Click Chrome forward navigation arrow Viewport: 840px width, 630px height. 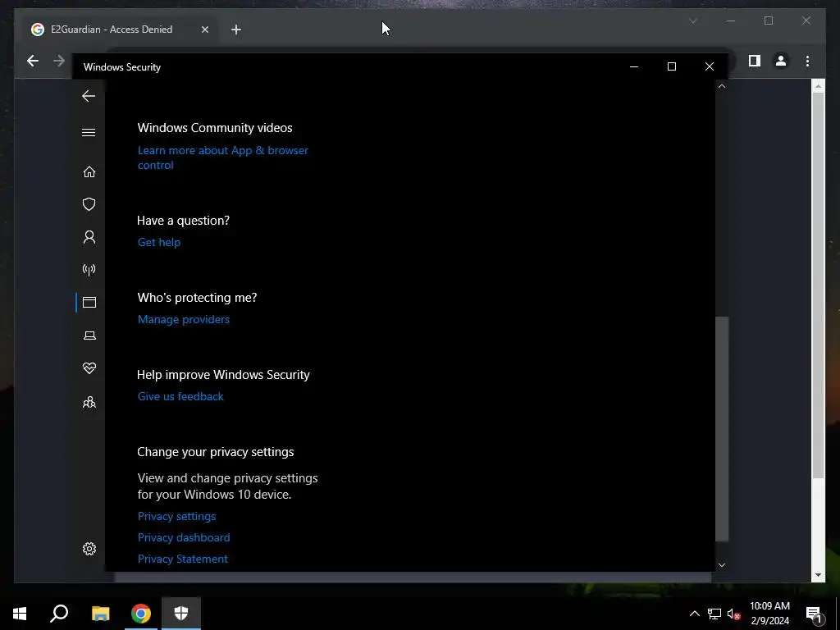(x=59, y=61)
